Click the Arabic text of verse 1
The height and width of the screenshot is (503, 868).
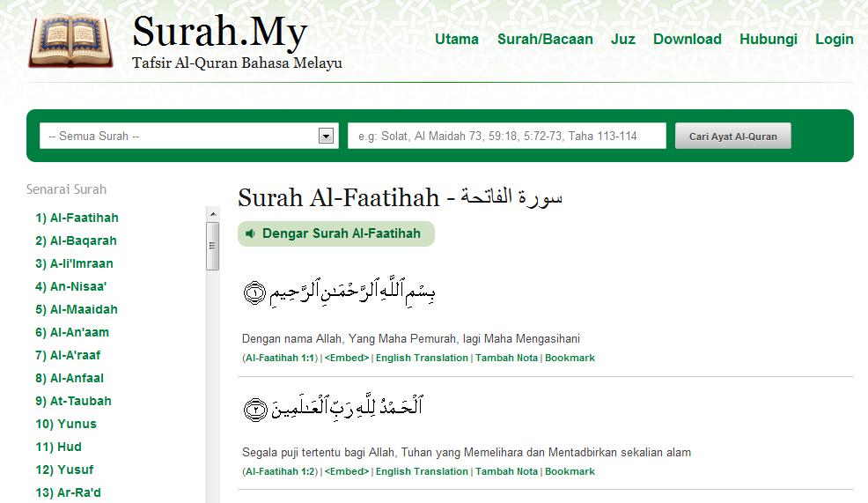tap(353, 292)
